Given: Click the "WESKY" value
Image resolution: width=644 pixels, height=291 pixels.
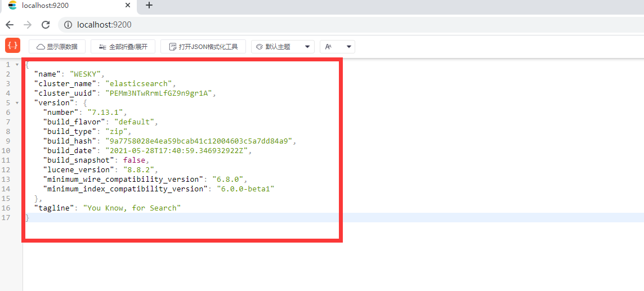Looking at the screenshot, I should (86, 74).
